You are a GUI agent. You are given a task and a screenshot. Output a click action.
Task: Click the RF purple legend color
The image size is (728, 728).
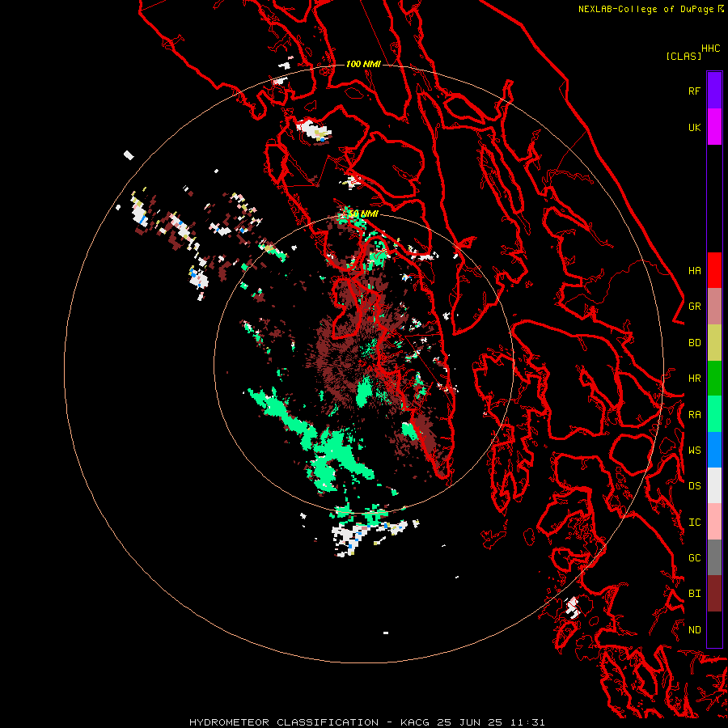[714, 91]
